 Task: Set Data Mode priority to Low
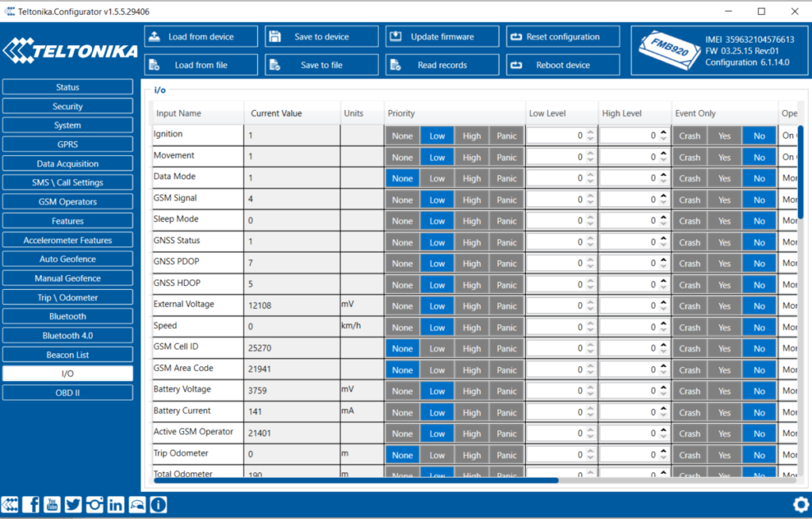click(437, 178)
